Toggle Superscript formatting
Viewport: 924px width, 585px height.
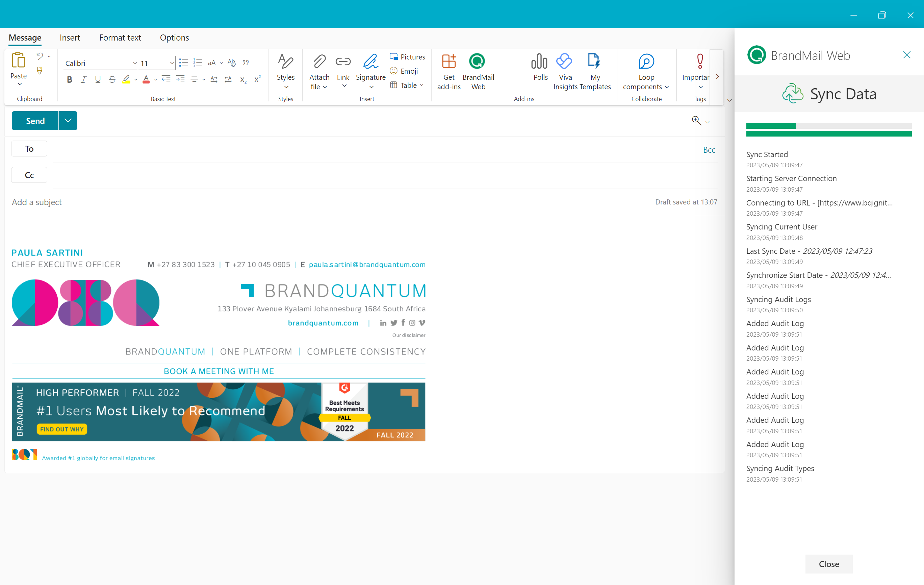[x=257, y=79]
